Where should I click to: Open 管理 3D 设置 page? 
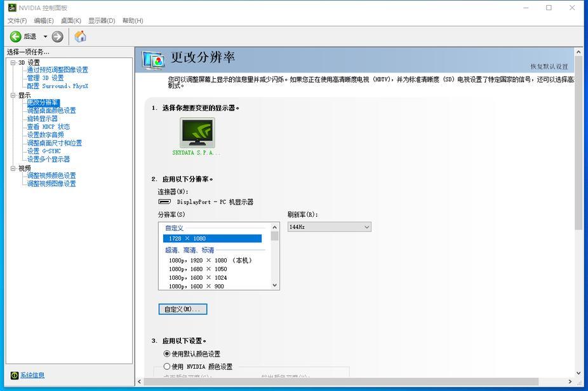(45, 78)
